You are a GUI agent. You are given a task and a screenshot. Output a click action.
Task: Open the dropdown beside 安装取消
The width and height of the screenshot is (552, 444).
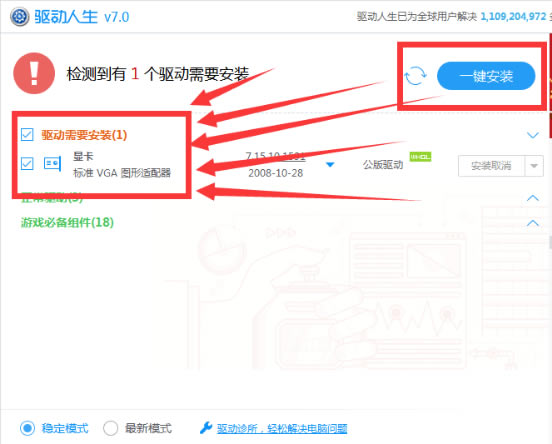pyautogui.click(x=534, y=166)
